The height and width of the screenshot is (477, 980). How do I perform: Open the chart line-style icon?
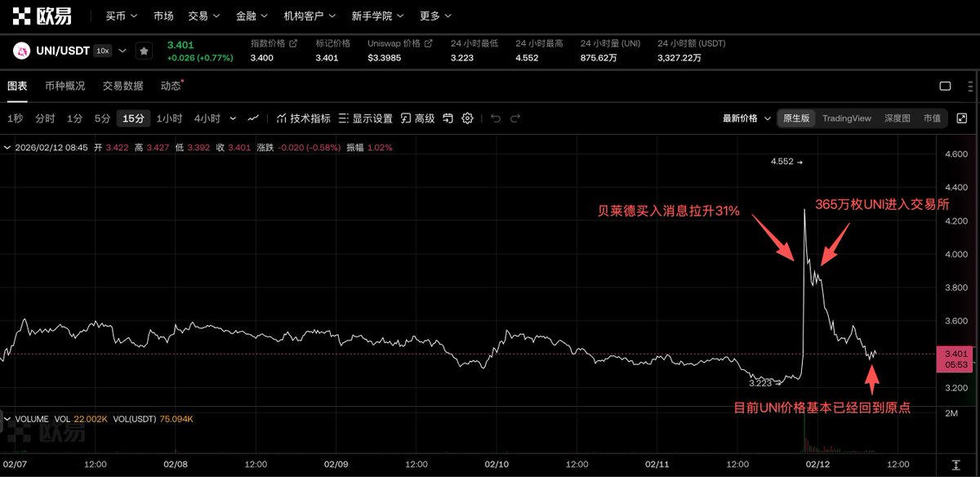(253, 118)
